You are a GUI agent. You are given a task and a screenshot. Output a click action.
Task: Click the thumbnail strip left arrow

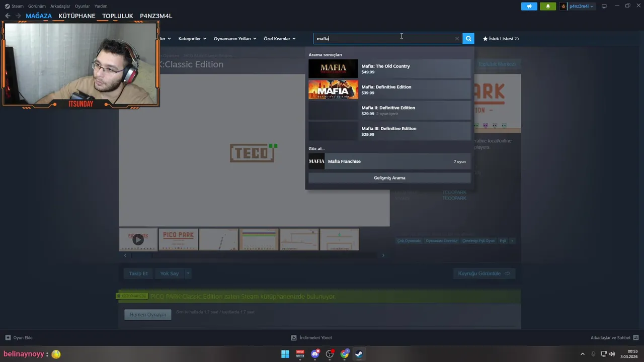(125, 255)
